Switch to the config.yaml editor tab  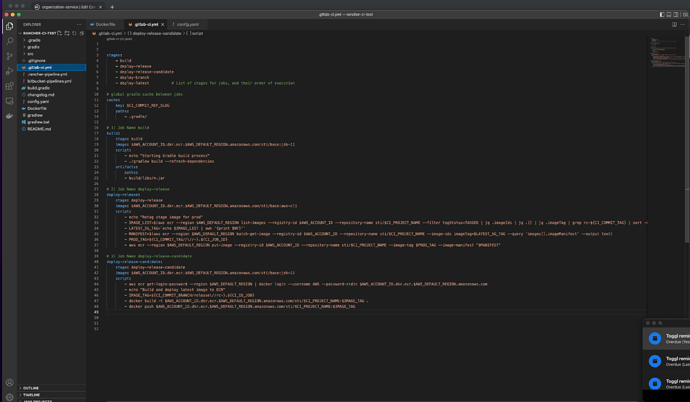[187, 24]
